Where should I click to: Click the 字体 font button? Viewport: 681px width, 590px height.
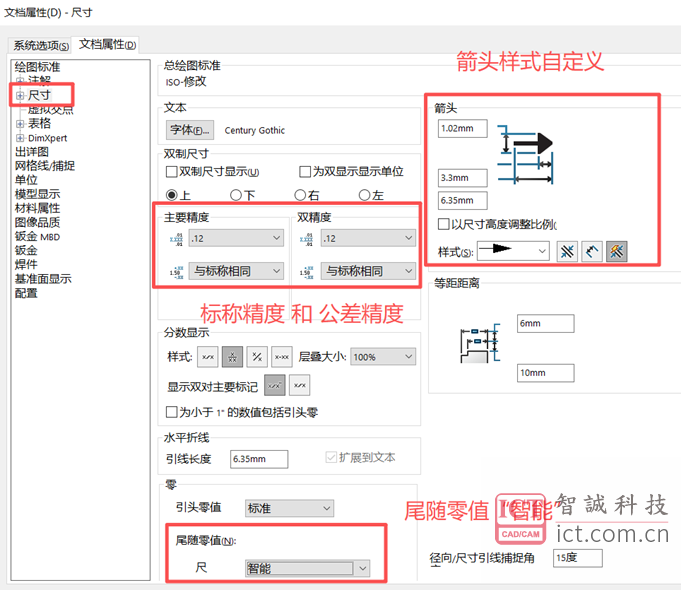coord(190,130)
